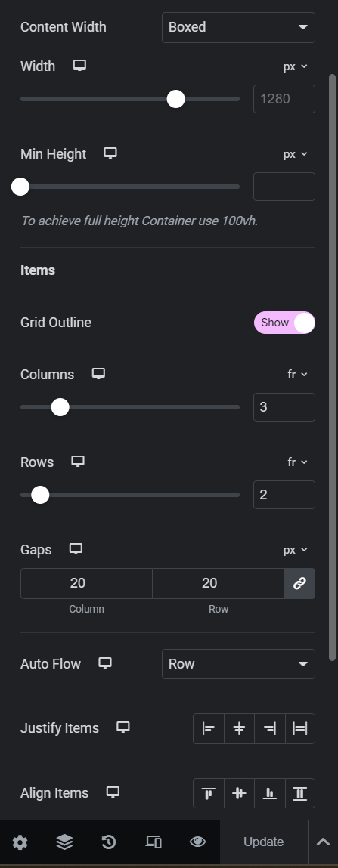Toggle the Gaps link values button
This screenshot has height=868, width=338.
(x=299, y=583)
